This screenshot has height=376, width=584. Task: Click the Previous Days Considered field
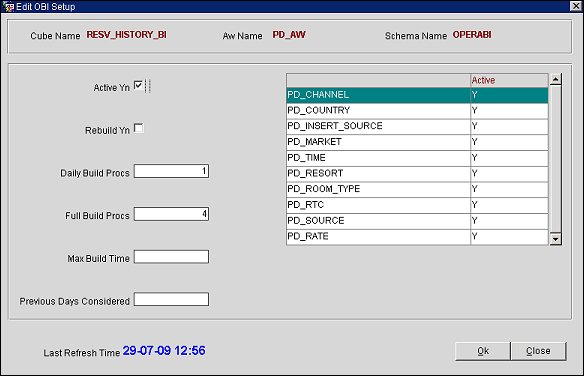tap(171, 299)
